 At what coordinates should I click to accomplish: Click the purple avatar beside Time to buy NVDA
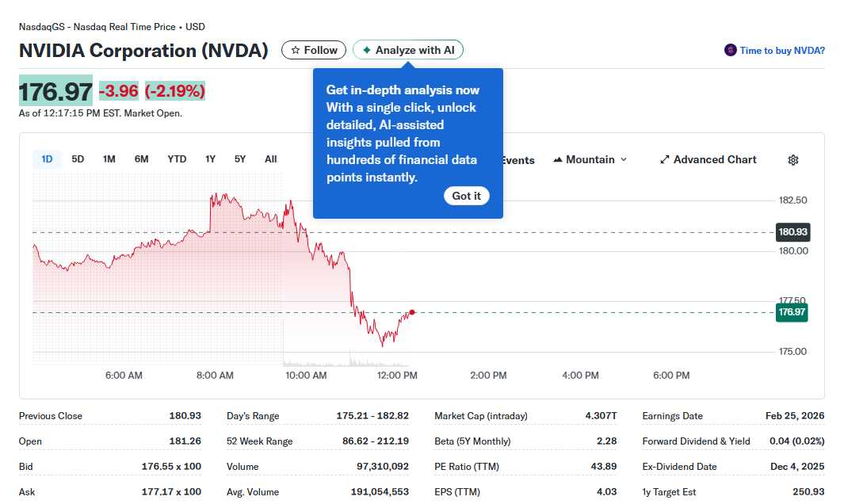coord(729,50)
